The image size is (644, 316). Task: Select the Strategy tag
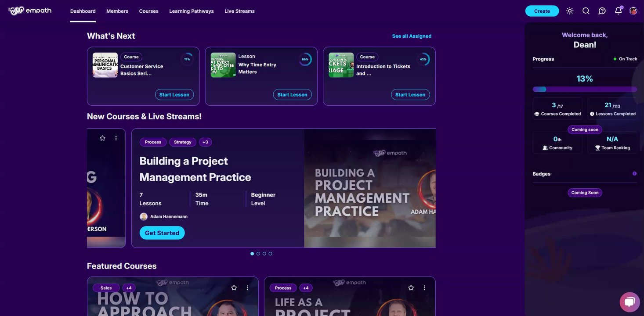(183, 142)
